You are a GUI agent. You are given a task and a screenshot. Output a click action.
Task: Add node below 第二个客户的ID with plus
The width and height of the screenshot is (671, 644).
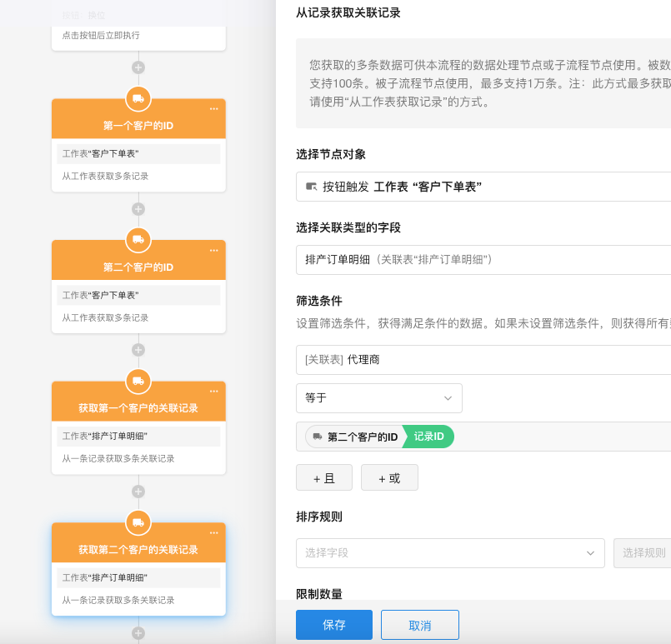[x=138, y=350]
